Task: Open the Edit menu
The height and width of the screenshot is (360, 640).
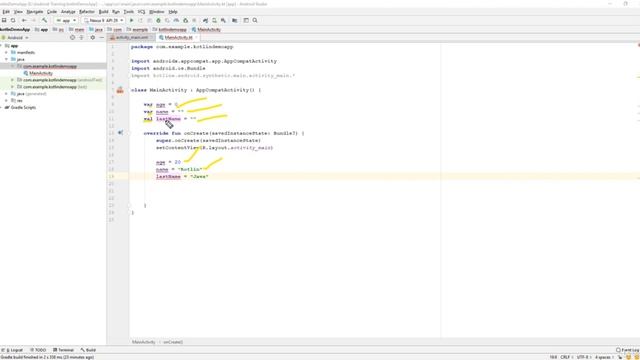Action: point(6,12)
